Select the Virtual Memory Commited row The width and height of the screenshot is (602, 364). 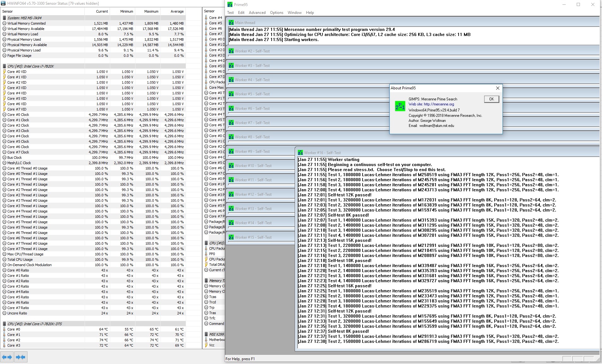tap(93, 23)
